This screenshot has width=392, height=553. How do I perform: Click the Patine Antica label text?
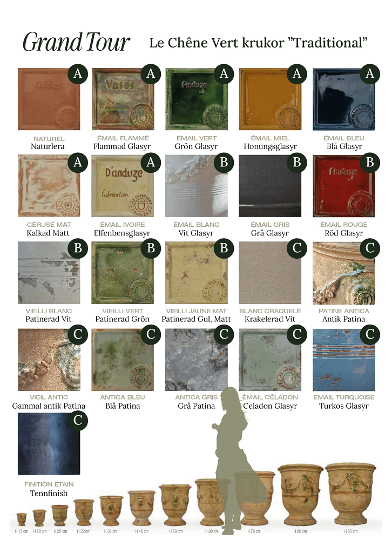344,311
